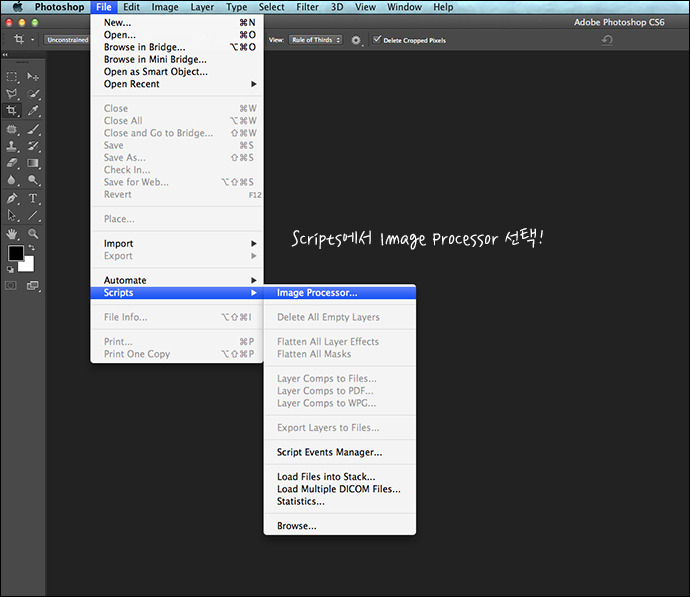Image resolution: width=690 pixels, height=597 pixels.
Task: Expand the Import submenu
Action: 177,243
